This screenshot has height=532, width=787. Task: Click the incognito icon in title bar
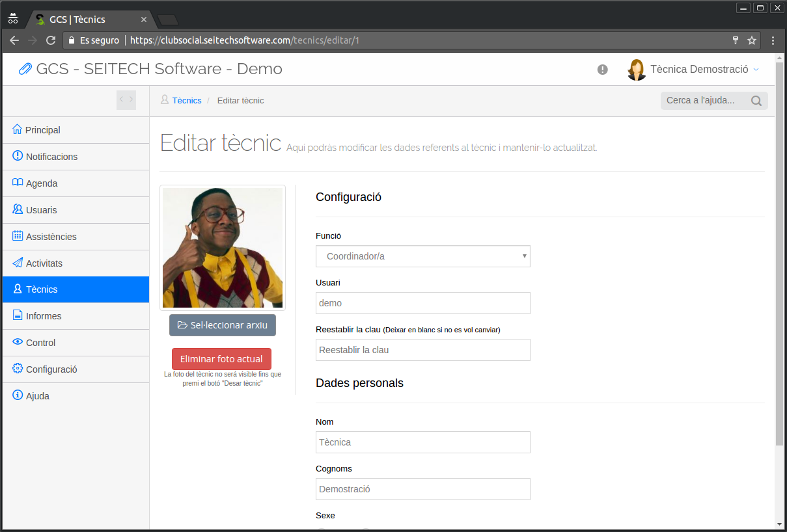point(13,19)
